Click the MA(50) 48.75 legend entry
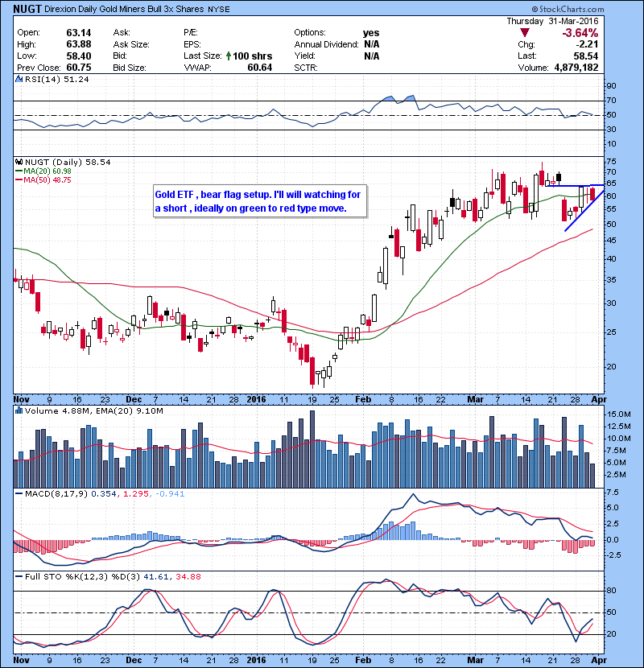644x668 pixels. [x=43, y=179]
